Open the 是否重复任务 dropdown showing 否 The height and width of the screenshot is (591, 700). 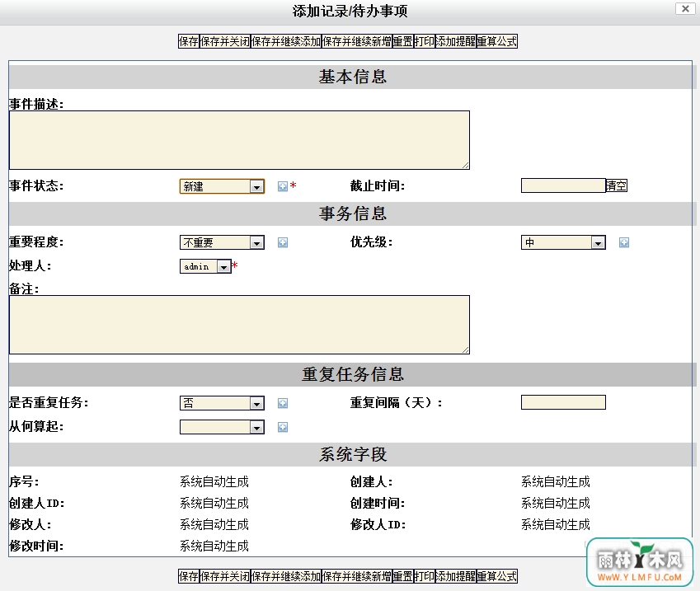pos(222,403)
